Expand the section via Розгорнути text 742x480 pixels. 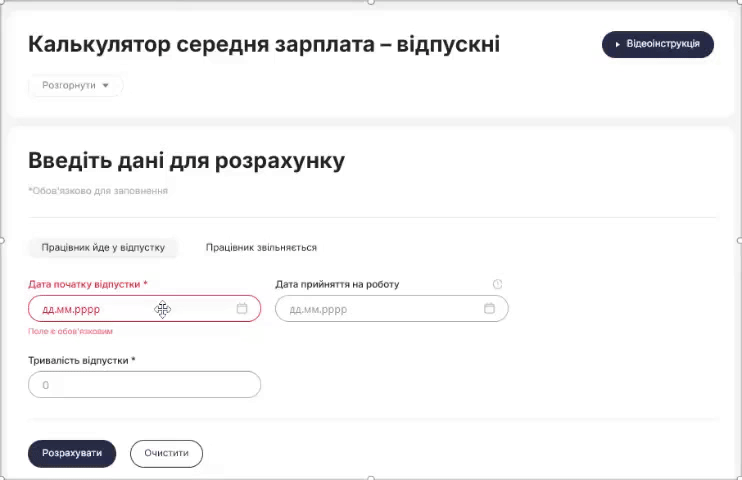click(69, 85)
